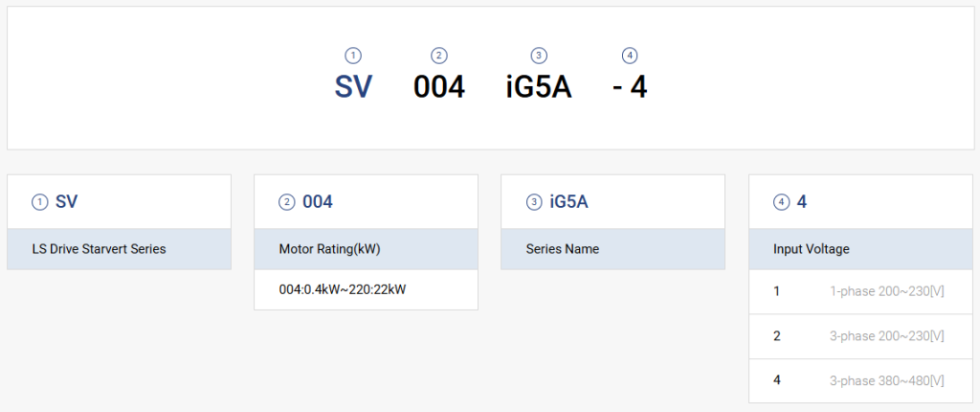Select 3-phase 200~230[V] option row
Viewport: 980px width, 412px height.
coord(860,336)
